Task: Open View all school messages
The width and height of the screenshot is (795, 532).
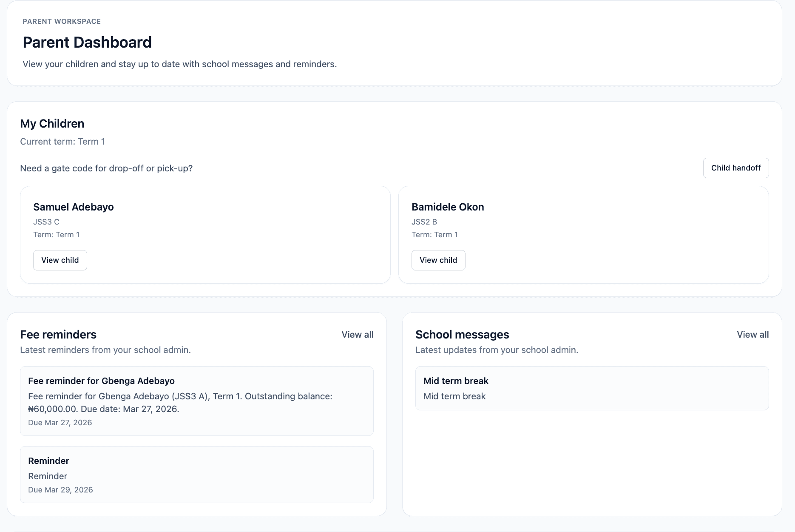Action: tap(752, 334)
